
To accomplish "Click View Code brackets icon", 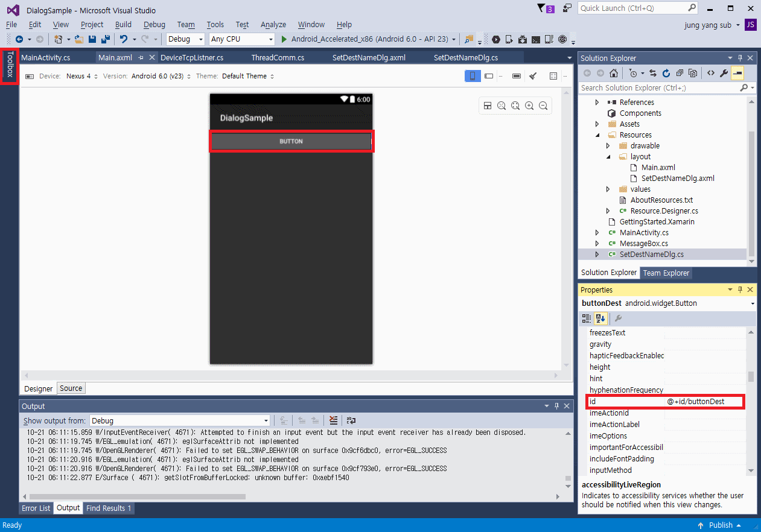I will tap(711, 73).
